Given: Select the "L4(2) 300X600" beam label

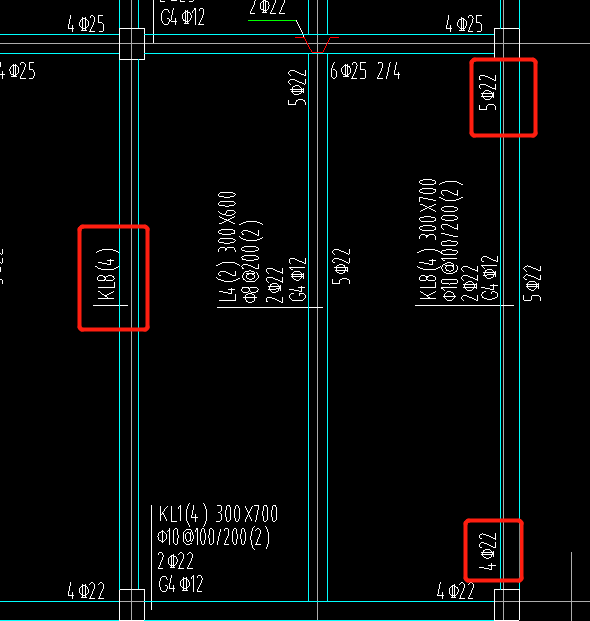Looking at the screenshot, I should [227, 247].
